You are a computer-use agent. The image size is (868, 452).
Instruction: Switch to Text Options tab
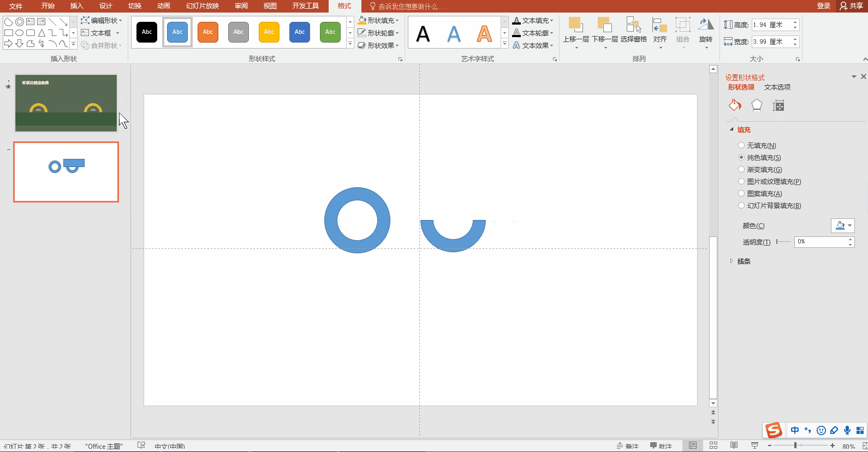777,87
